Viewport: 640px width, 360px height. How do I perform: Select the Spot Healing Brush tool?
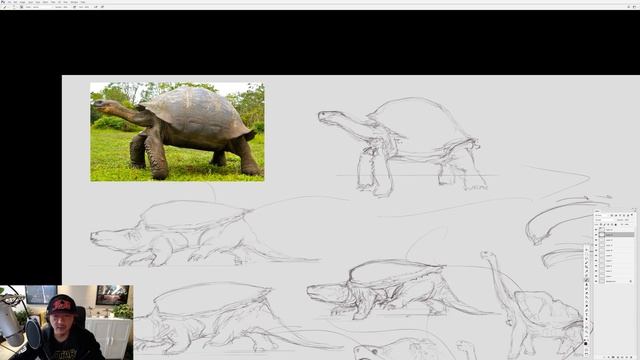tap(587, 276)
